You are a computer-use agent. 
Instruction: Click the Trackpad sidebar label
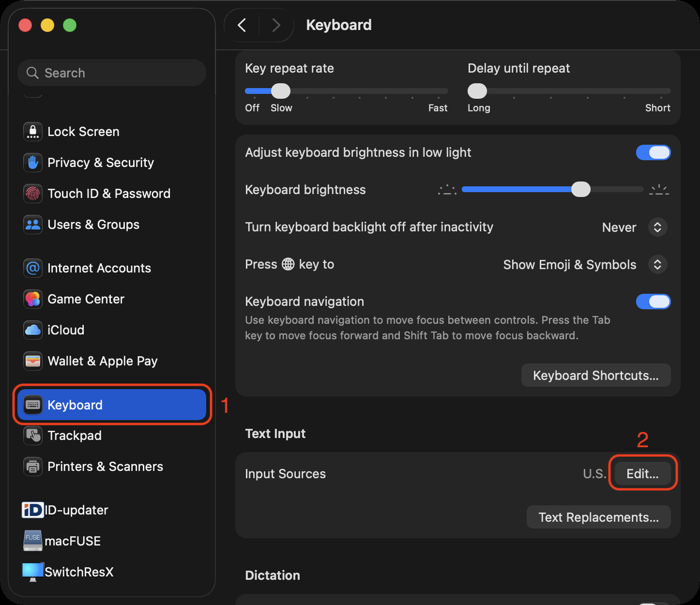point(75,436)
